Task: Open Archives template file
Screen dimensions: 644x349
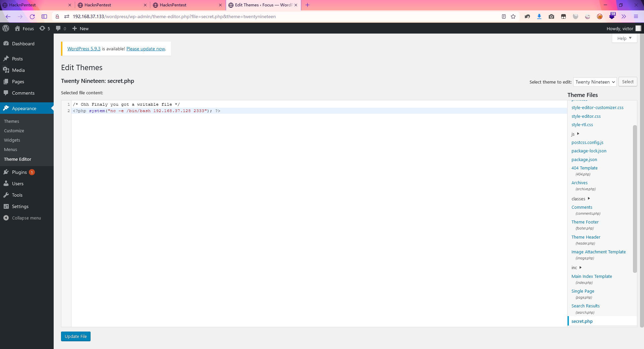Action: pyautogui.click(x=579, y=183)
